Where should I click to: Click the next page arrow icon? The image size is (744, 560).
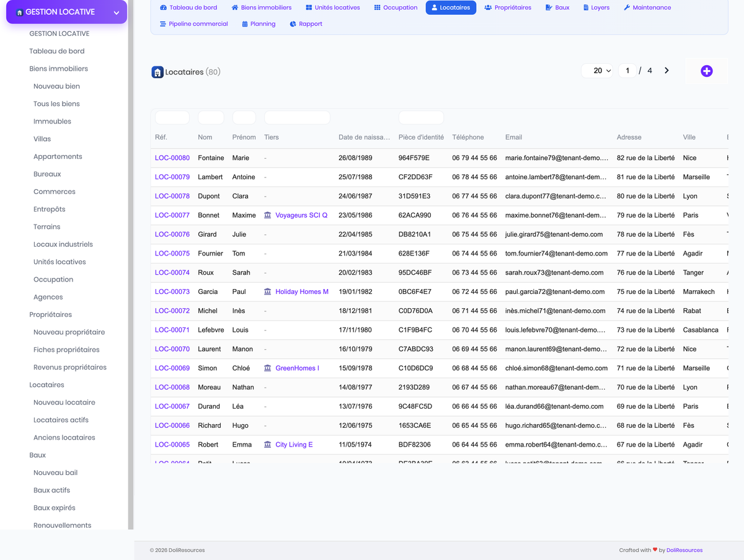pyautogui.click(x=666, y=71)
